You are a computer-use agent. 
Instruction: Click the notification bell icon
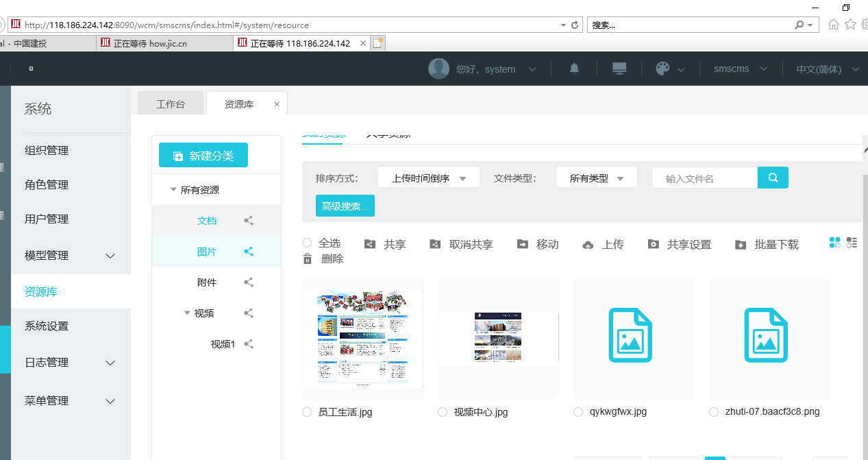pos(574,69)
